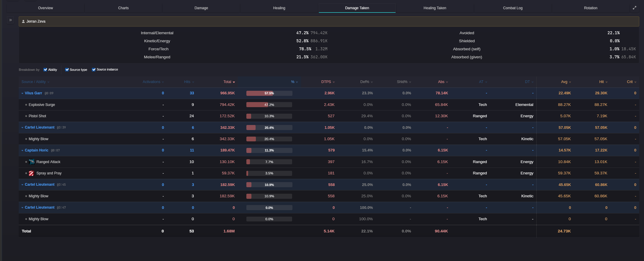Sort by the Avg column header

pyautogui.click(x=566, y=82)
